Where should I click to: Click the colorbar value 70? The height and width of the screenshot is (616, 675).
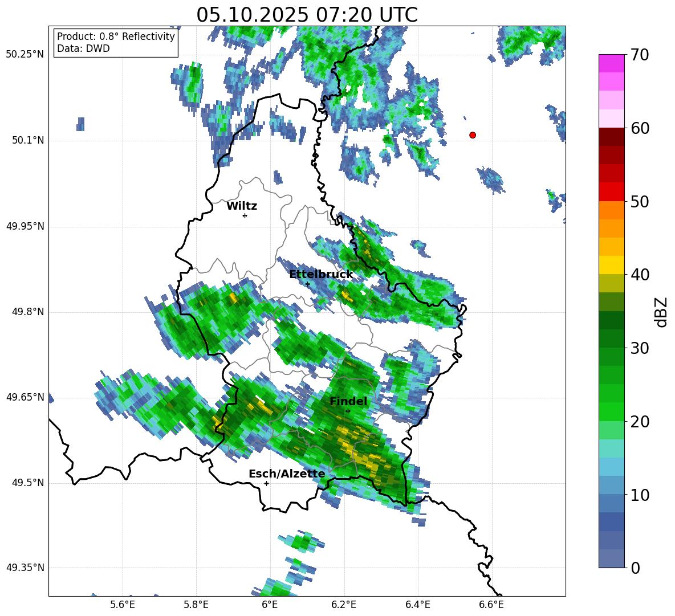click(x=640, y=55)
